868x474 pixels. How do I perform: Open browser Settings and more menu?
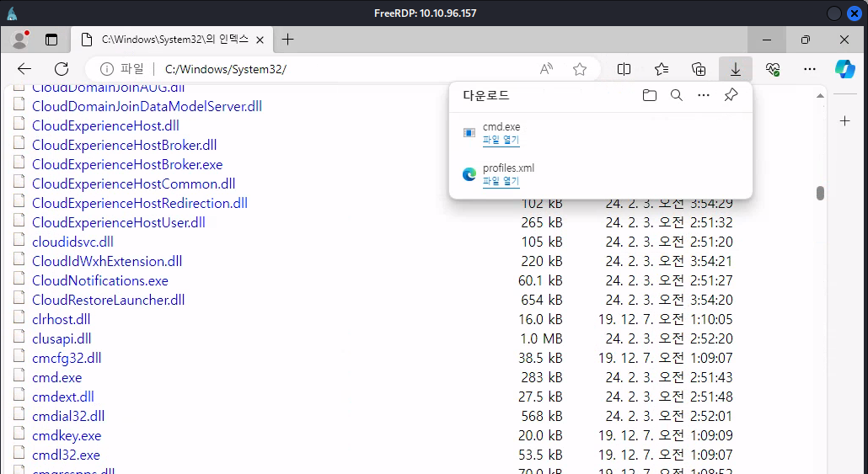coord(810,69)
